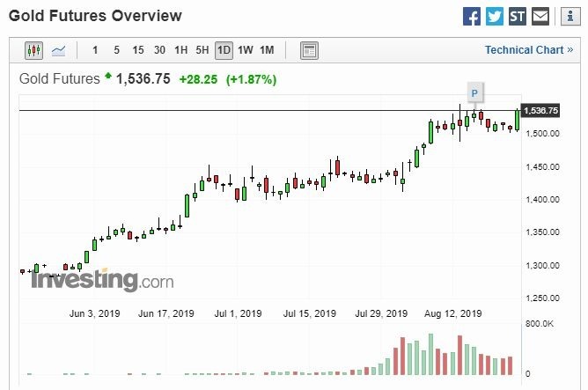Click the Gold Futures price 1,536.75
588x390 pixels.
(143, 79)
